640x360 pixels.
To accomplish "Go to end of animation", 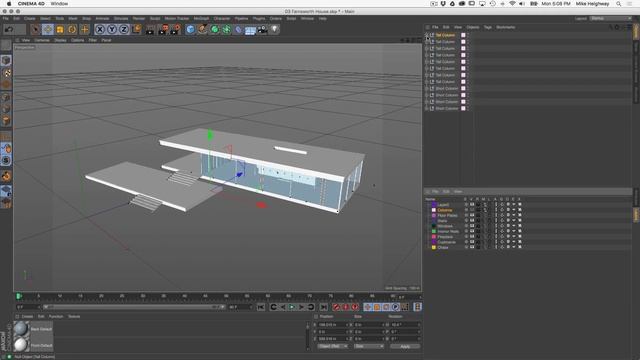I will (323, 307).
